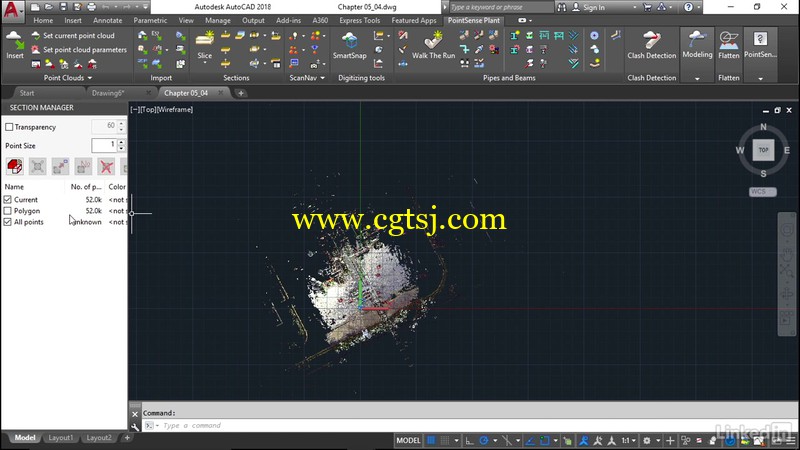Click the Insert point cloud button
This screenshot has height=450, width=800.
pyautogui.click(x=14, y=45)
